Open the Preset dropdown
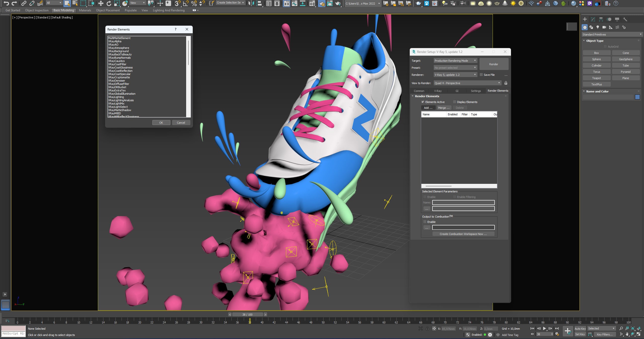Screen dimensions: 644x339 455,68
